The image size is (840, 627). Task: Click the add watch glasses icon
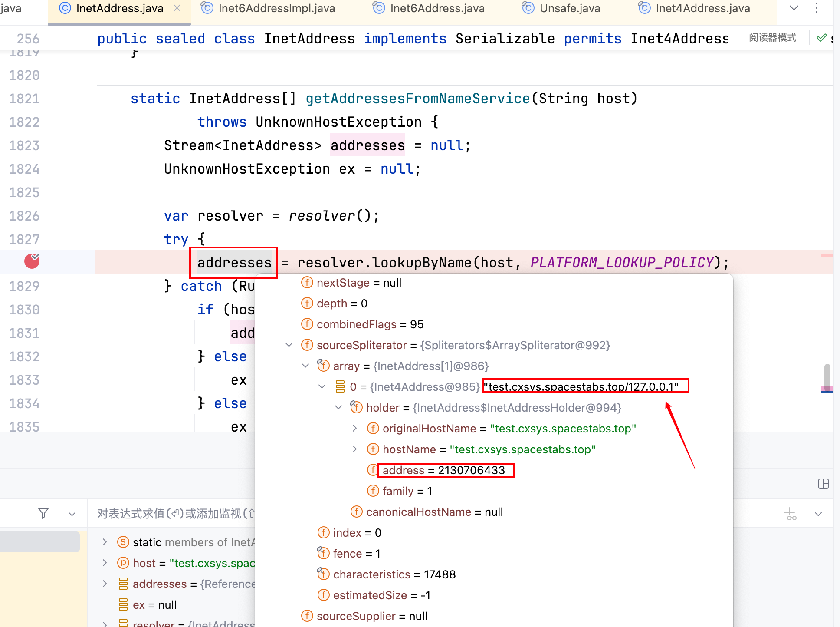[791, 514]
